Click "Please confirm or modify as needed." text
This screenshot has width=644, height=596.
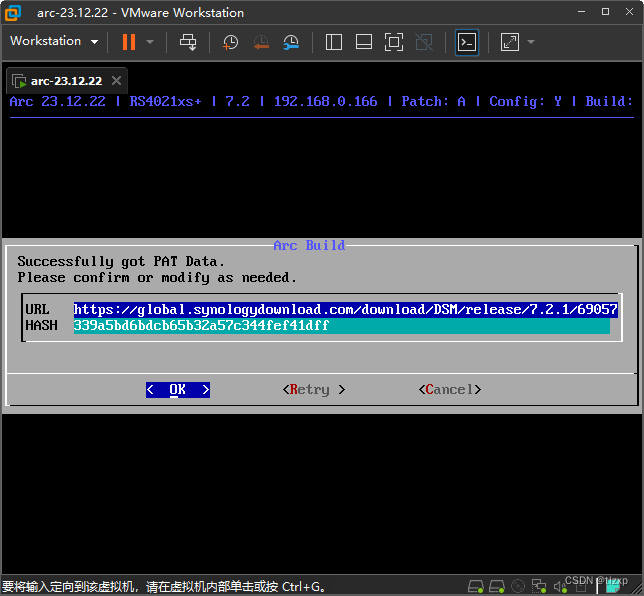pyautogui.click(x=157, y=278)
